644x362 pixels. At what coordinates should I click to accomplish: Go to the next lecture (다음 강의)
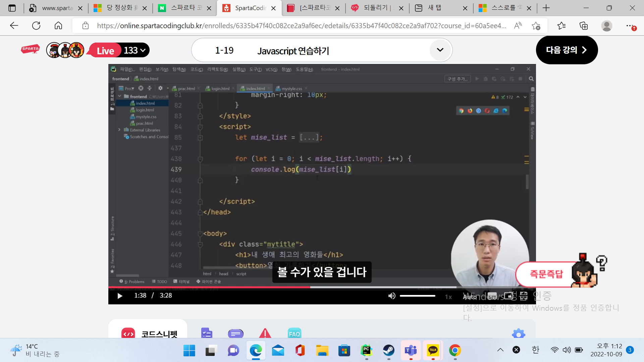tap(567, 50)
